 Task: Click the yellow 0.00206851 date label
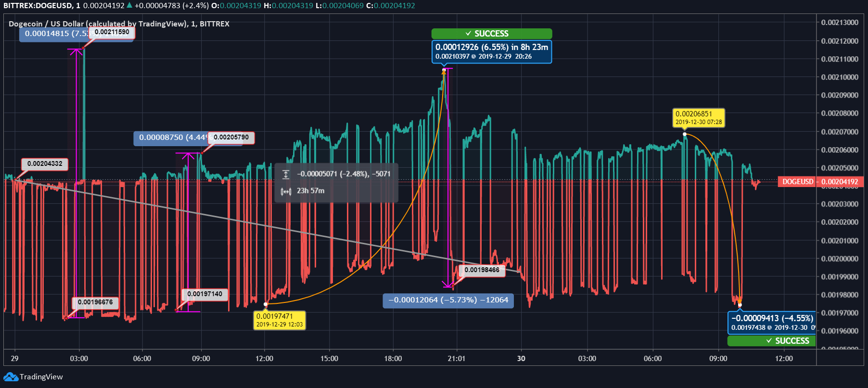(698, 118)
